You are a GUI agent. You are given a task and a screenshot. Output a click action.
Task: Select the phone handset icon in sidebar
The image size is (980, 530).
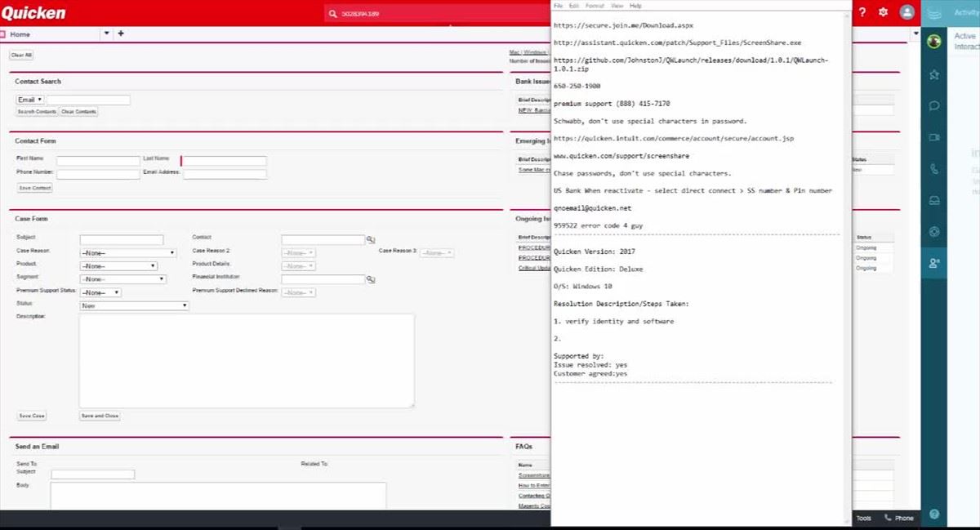click(x=934, y=169)
